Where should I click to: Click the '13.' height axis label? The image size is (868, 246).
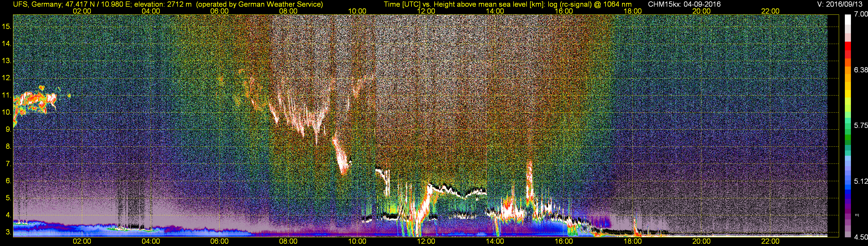coord(7,61)
